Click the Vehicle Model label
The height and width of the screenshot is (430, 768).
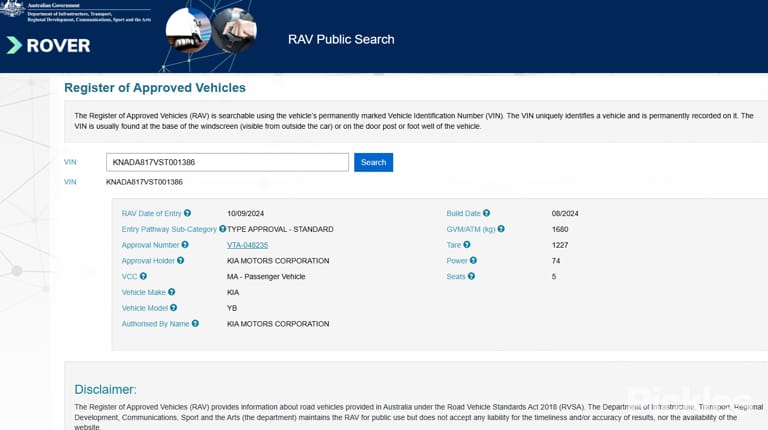[144, 308]
